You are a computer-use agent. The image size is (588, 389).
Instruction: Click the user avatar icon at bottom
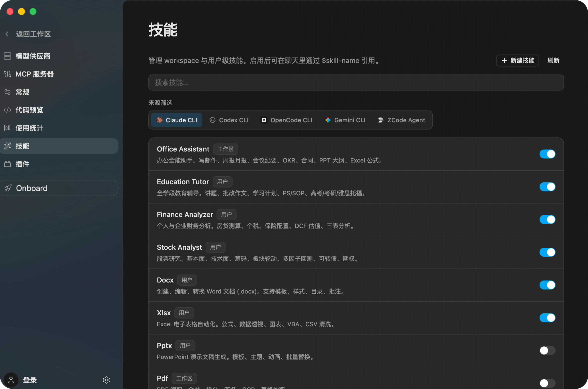[11, 380]
